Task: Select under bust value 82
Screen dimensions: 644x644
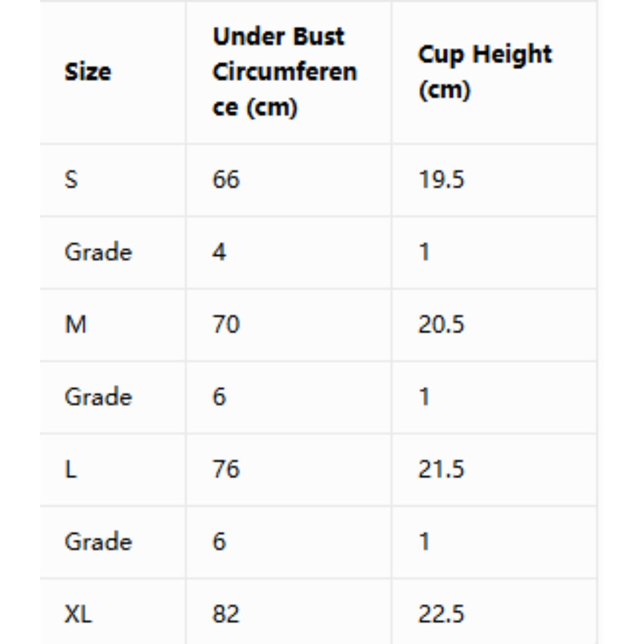Action: click(226, 614)
